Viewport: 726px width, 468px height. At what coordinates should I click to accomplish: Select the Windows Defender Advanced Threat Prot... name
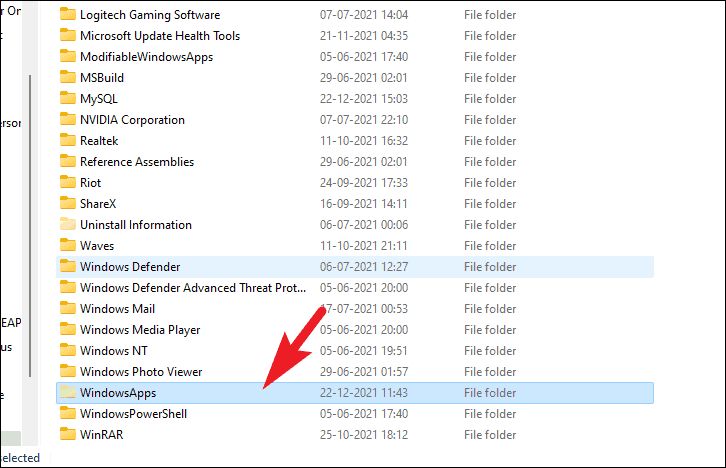[x=193, y=287]
